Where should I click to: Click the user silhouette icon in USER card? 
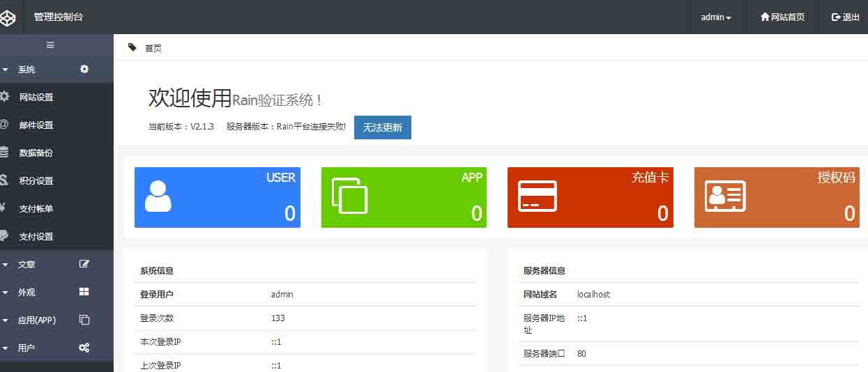pyautogui.click(x=158, y=196)
